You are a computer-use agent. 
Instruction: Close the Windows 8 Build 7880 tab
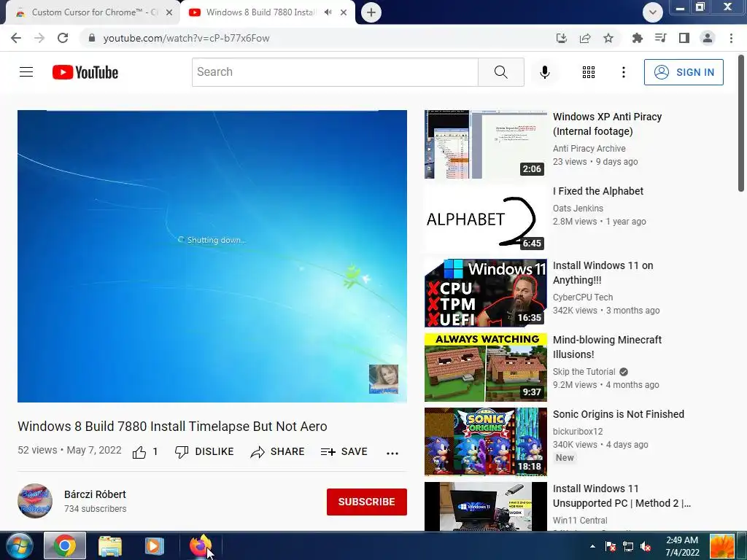pos(344,12)
